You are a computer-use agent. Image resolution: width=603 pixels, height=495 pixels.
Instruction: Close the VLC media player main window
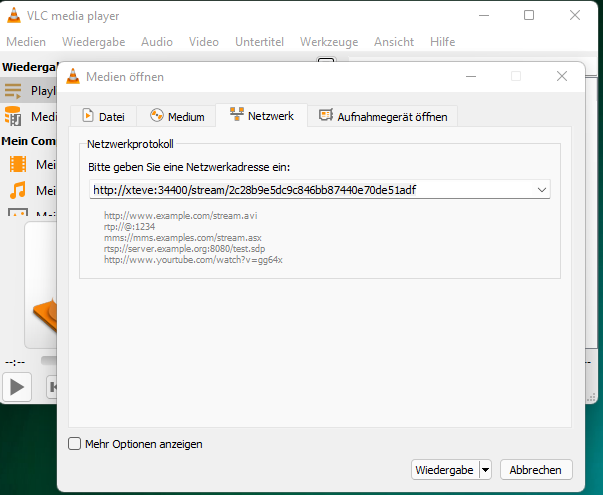point(575,15)
